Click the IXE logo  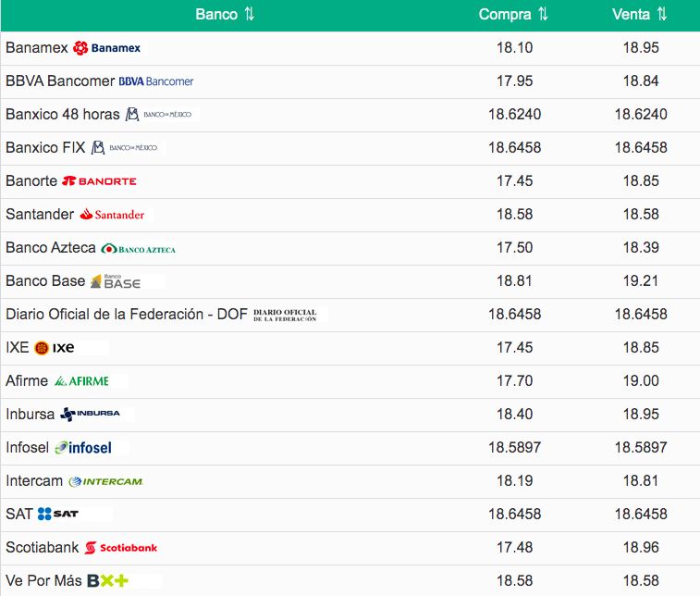(54, 348)
